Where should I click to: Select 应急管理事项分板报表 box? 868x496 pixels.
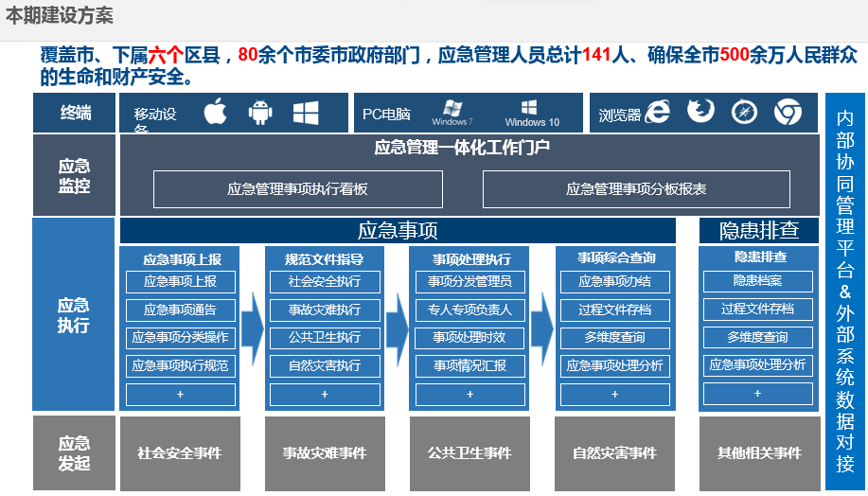pyautogui.click(x=636, y=189)
